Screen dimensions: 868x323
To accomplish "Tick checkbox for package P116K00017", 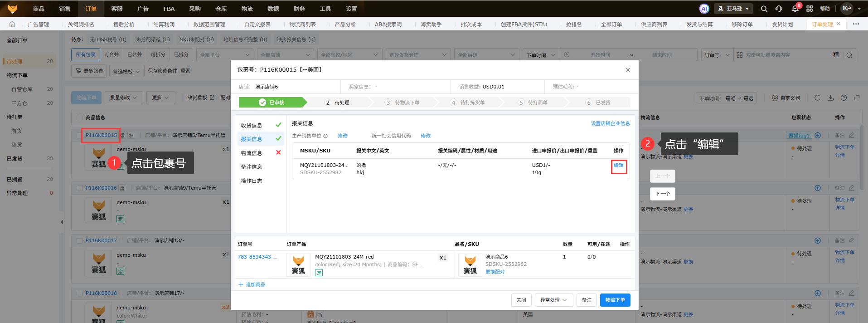I will click(80, 240).
